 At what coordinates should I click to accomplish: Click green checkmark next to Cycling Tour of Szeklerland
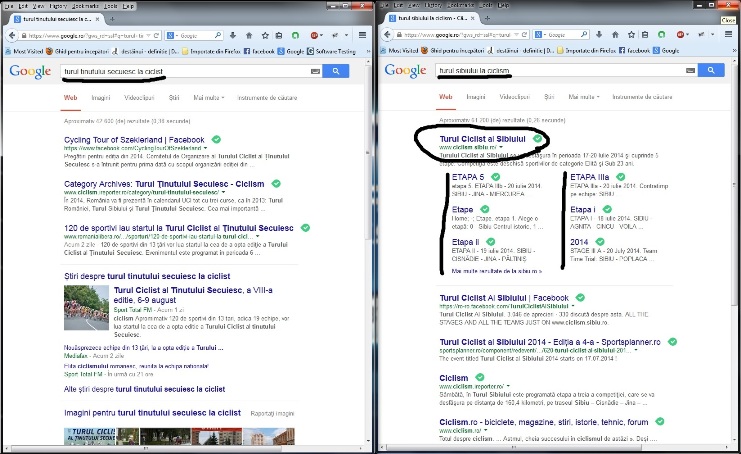tap(216, 139)
